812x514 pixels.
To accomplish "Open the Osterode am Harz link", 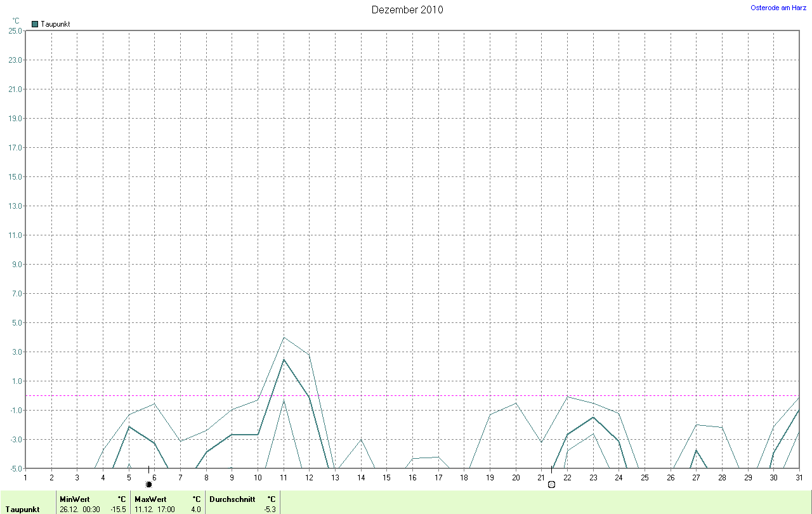I will coord(779,8).
